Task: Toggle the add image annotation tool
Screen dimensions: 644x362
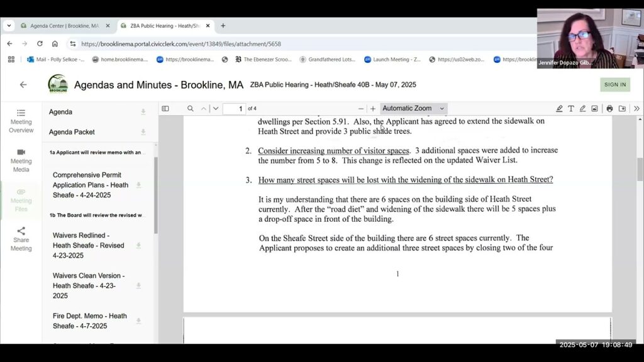Action: coord(594,109)
